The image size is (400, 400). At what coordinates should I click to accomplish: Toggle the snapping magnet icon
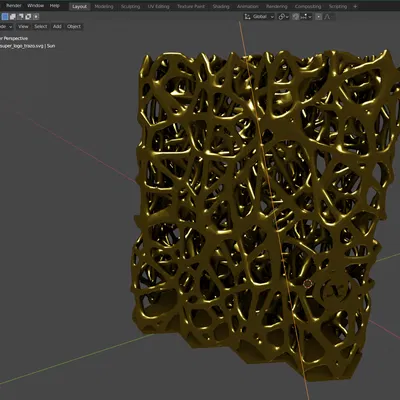pos(295,17)
